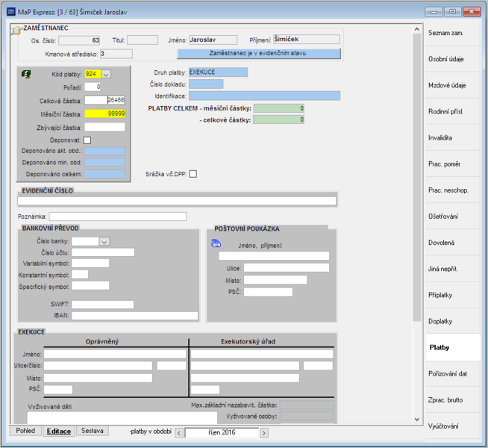488x448 pixels.
Task: Click the Editace button
Action: (x=59, y=431)
